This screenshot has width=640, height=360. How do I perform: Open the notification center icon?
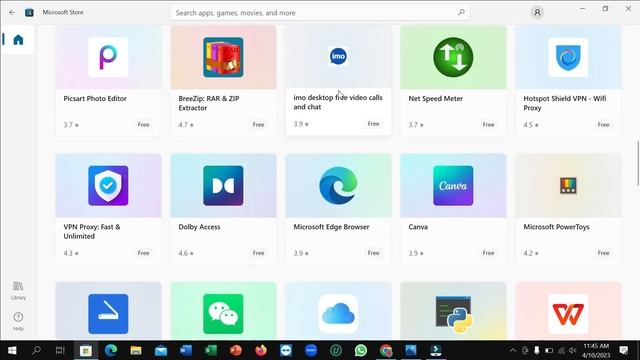(623, 350)
